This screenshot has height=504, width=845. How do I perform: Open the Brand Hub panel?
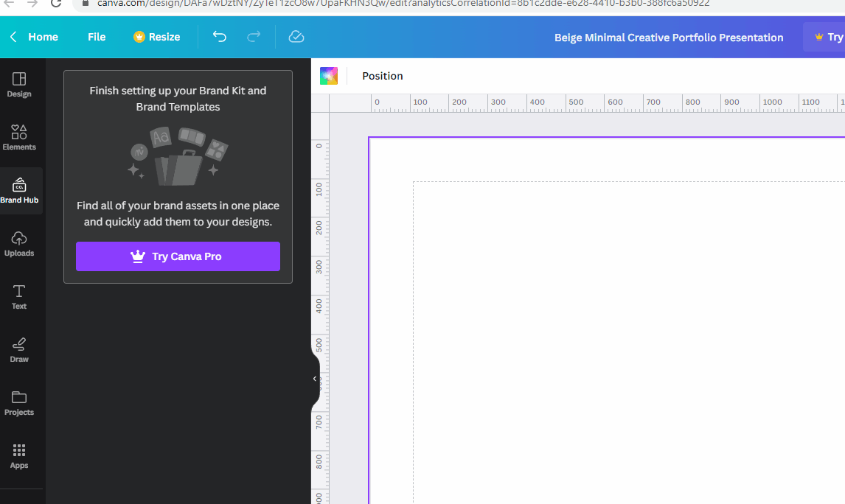(x=19, y=190)
